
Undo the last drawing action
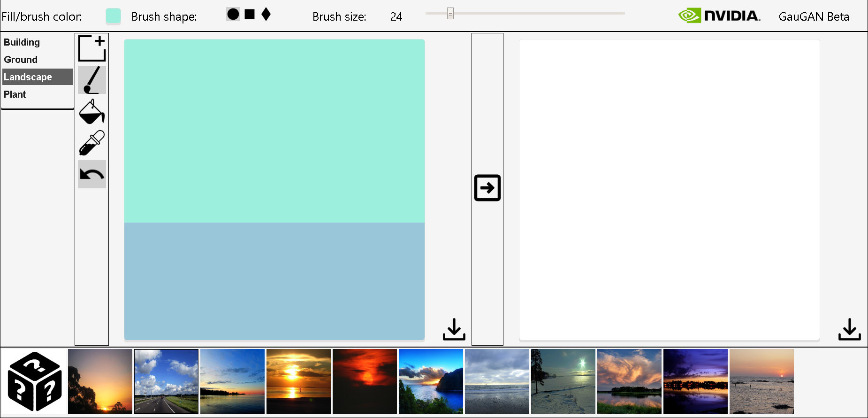(x=92, y=175)
